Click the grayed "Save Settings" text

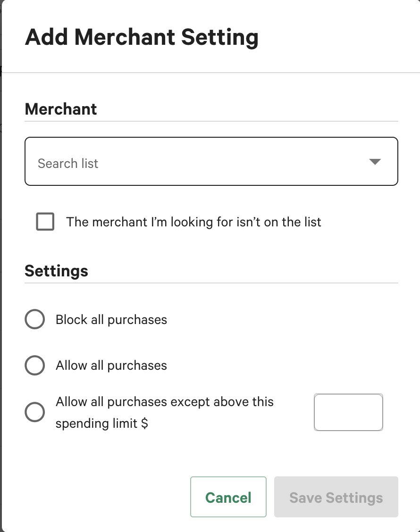[336, 498]
